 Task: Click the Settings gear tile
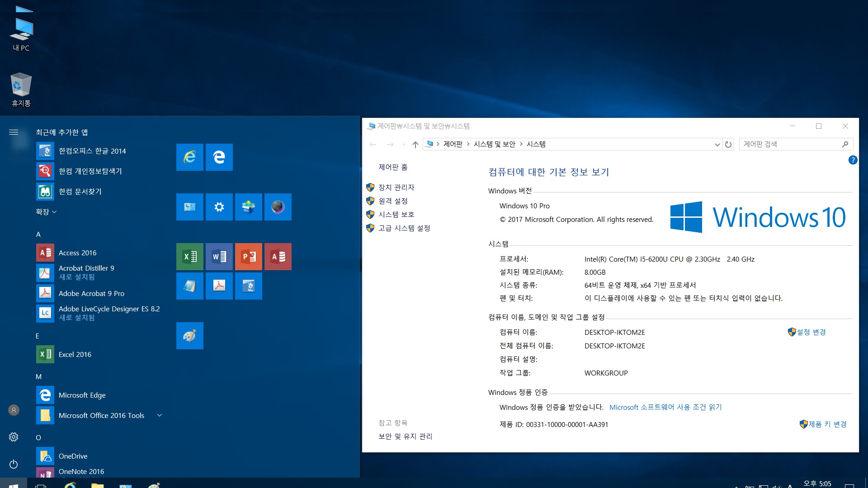point(219,207)
